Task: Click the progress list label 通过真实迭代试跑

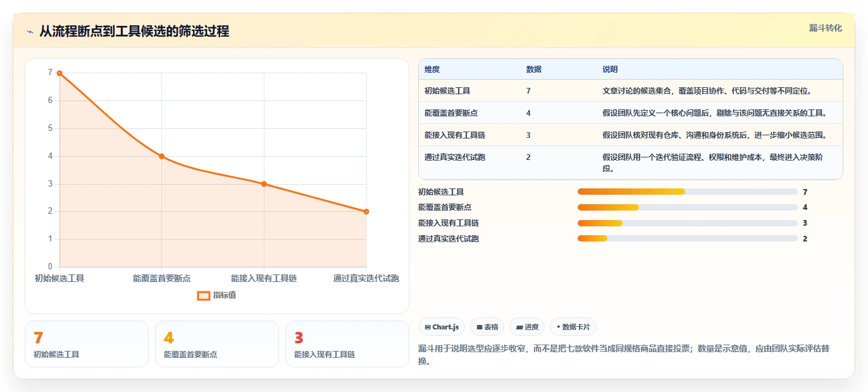Action: point(449,238)
